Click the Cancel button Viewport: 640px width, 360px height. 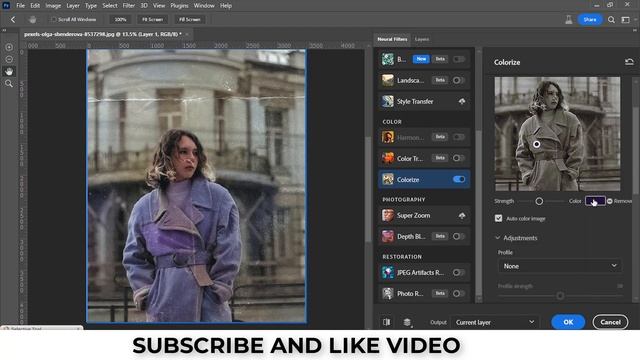(610, 322)
